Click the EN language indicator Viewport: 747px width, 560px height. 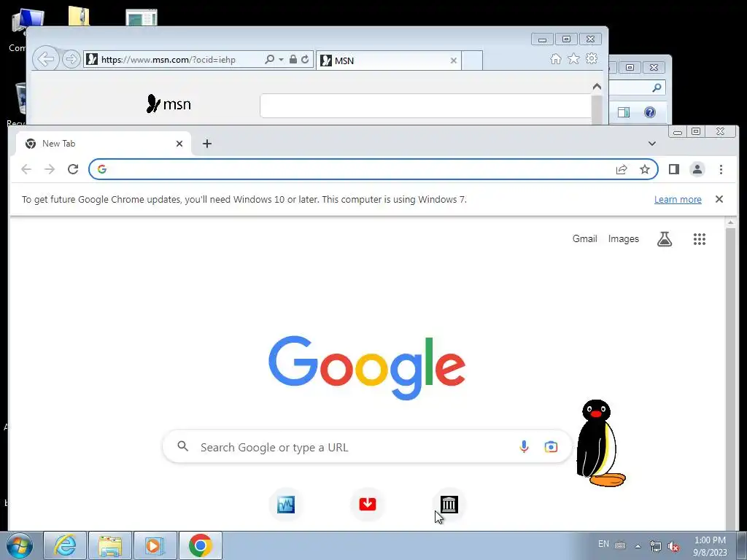[603, 544]
